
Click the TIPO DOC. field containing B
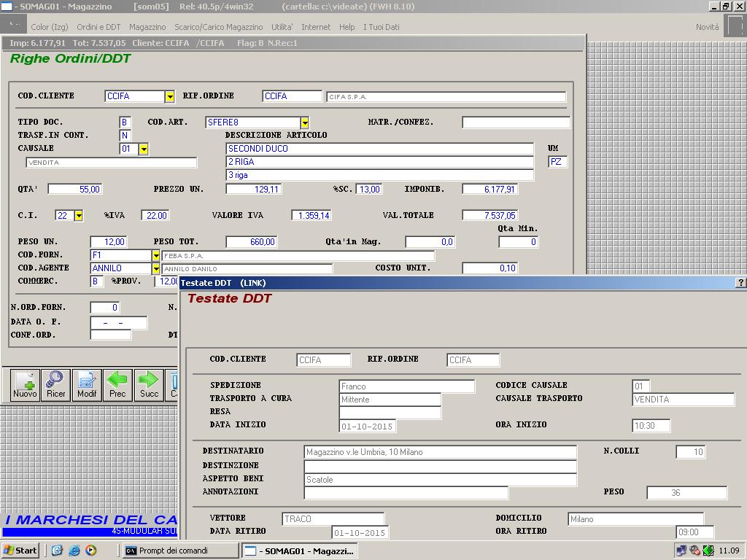[125, 122]
